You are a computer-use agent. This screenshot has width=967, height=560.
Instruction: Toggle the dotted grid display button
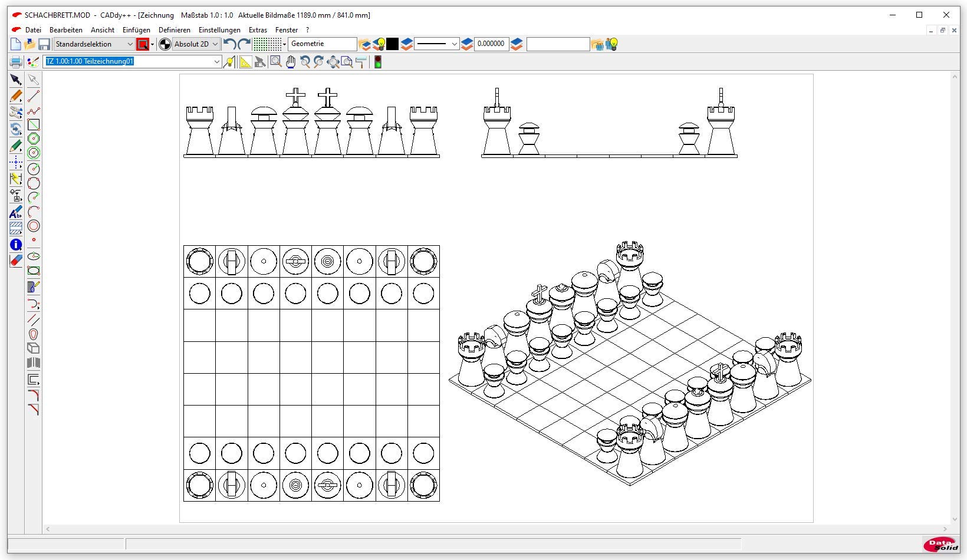pos(268,44)
